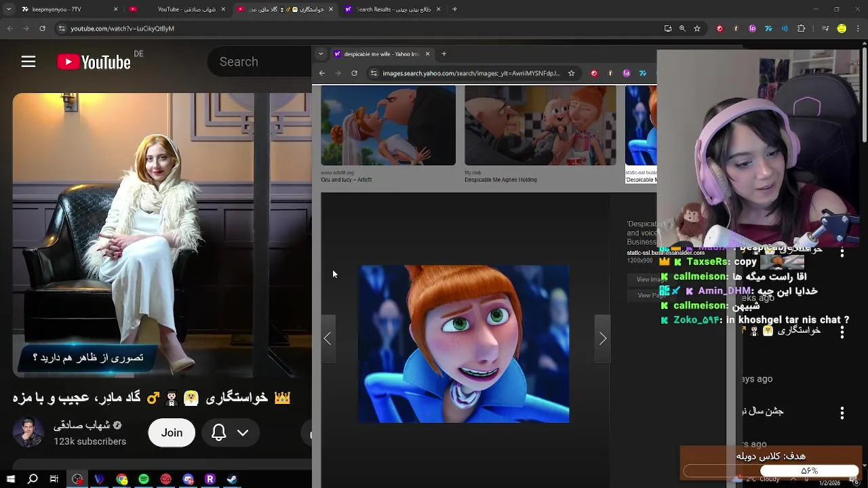Click the video player frame with woman in white
868x488 pixels.
click(x=161, y=235)
